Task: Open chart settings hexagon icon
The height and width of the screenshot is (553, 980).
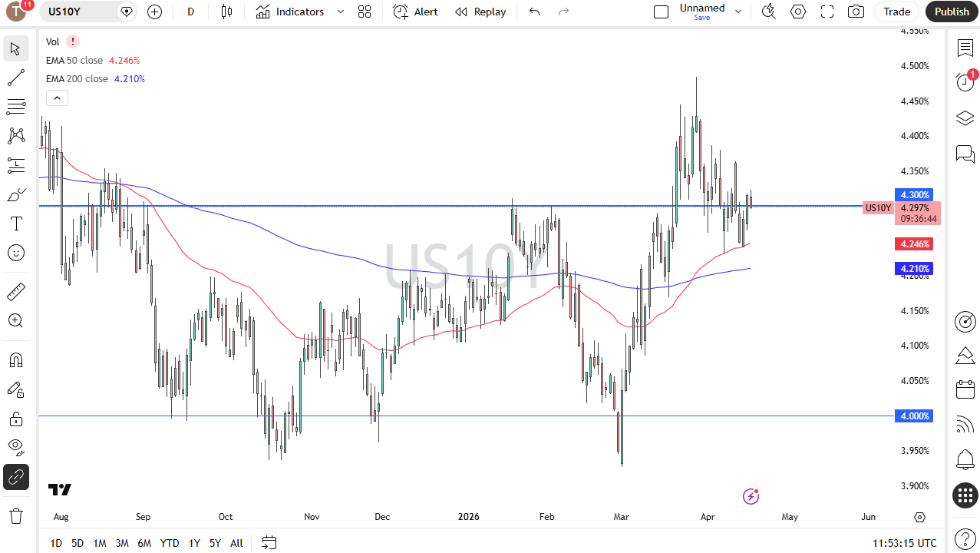Action: (798, 12)
